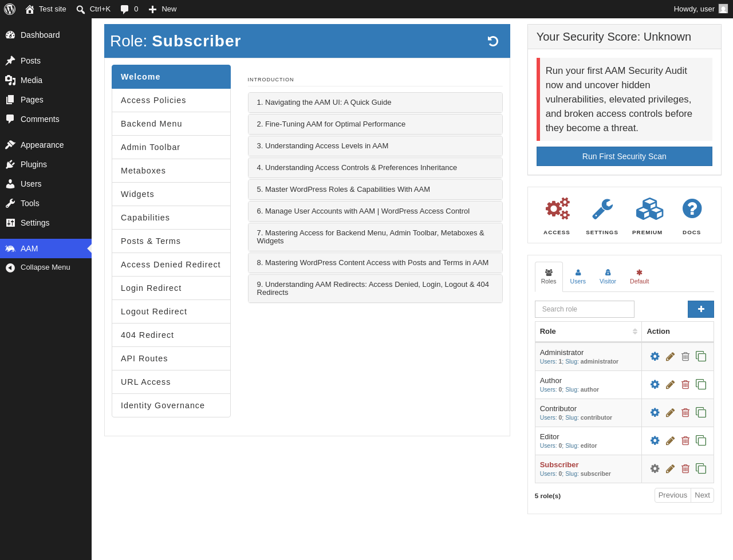Open the Access gears icon
This screenshot has width=733, height=560.
[557, 209]
